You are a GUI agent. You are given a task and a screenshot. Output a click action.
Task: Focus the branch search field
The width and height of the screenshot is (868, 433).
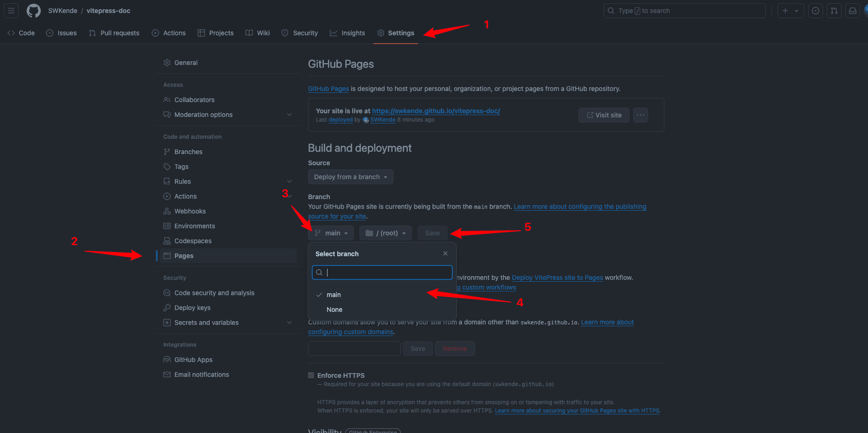point(382,272)
